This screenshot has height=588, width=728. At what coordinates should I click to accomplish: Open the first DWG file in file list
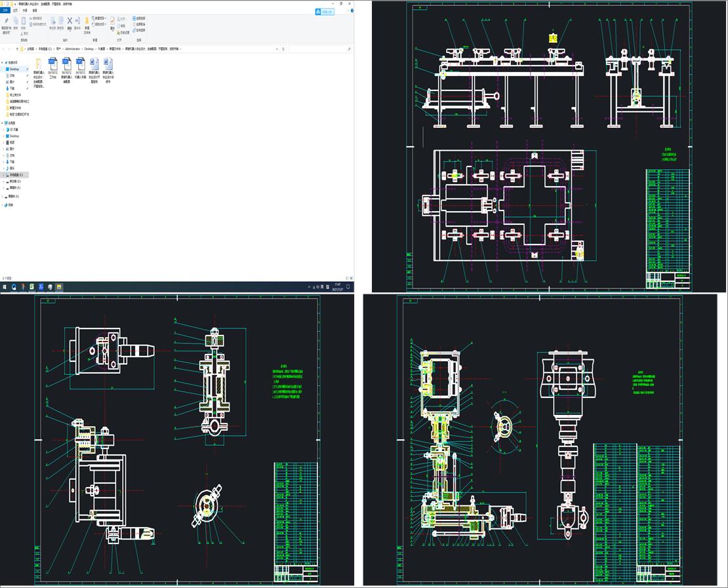pos(52,64)
